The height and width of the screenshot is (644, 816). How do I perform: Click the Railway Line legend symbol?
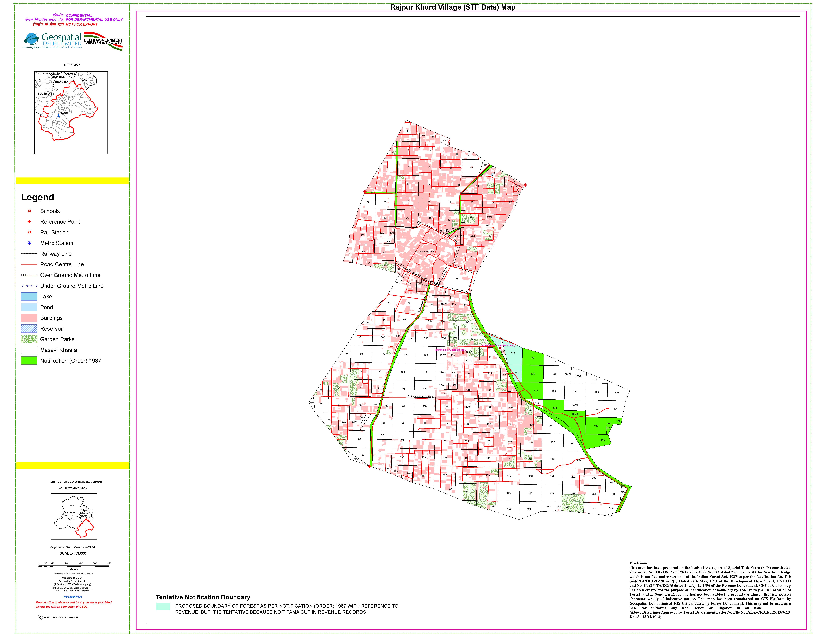pyautogui.click(x=29, y=254)
